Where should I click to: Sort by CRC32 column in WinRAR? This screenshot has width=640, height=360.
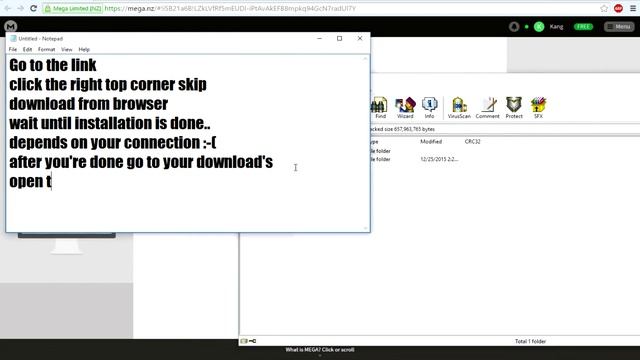[x=472, y=142]
